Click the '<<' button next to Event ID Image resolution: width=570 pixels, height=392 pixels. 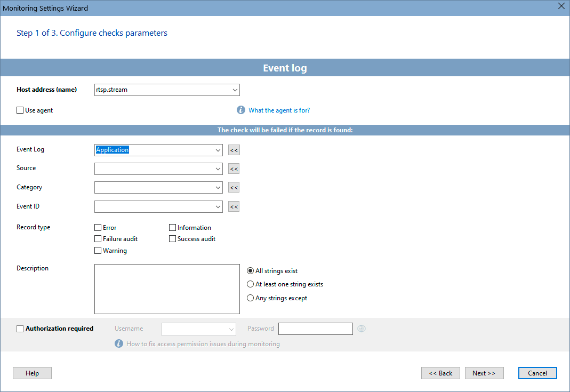[x=234, y=207]
